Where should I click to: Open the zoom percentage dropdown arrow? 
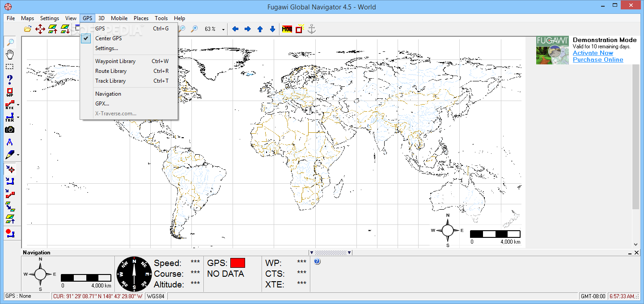pyautogui.click(x=224, y=29)
